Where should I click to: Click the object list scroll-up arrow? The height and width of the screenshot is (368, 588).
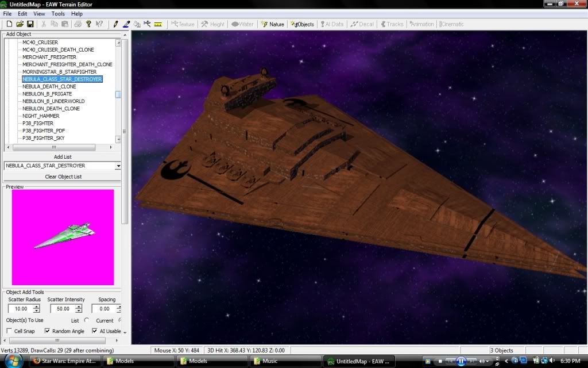pyautogui.click(x=118, y=43)
